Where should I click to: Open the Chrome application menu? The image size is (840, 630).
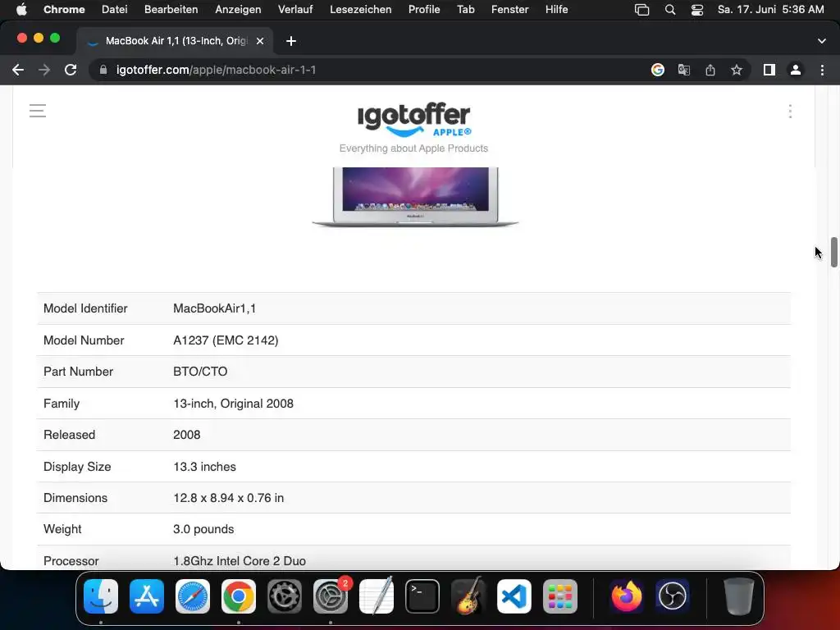64,10
